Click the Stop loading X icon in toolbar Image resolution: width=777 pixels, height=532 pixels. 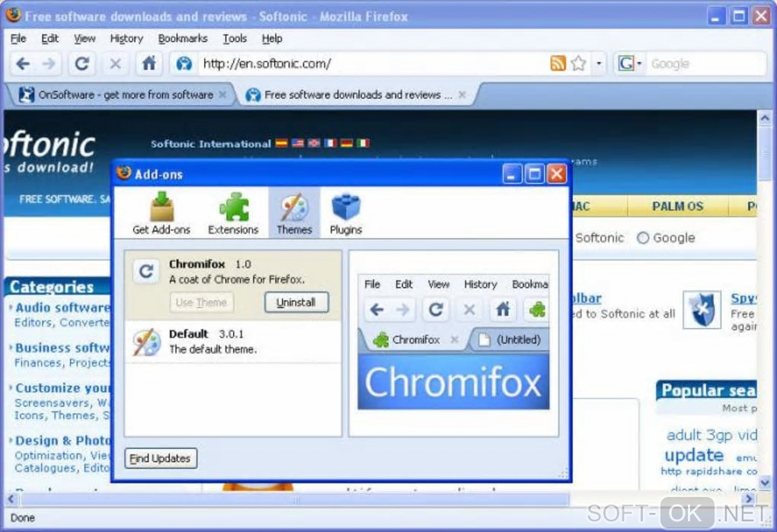click(x=116, y=64)
